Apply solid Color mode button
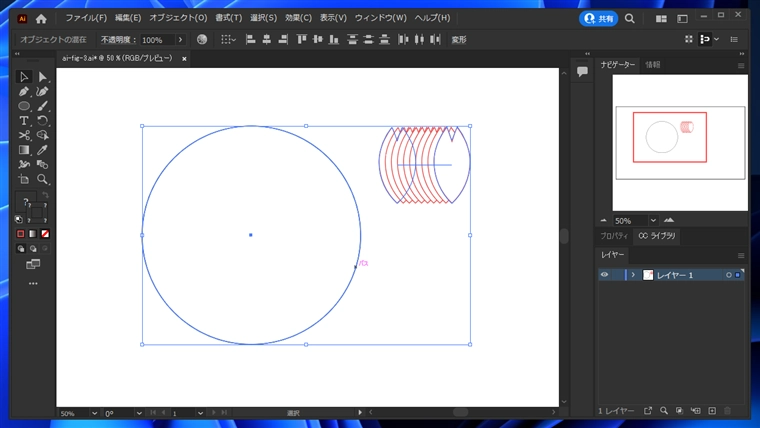This screenshot has height=428, width=760. [20, 234]
